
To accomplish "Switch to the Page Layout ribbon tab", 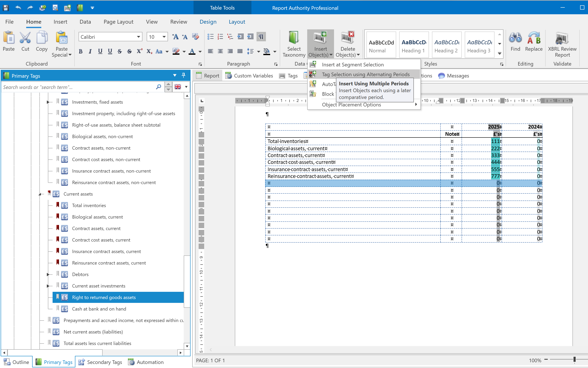I will 118,22.
